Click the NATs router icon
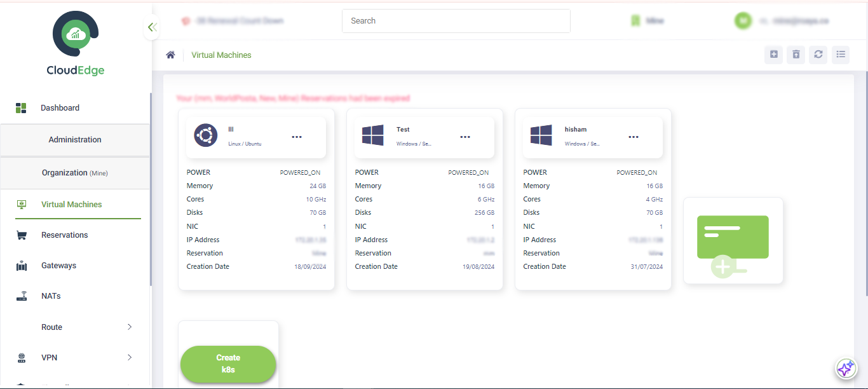Image resolution: width=868 pixels, height=389 pixels. click(21, 296)
